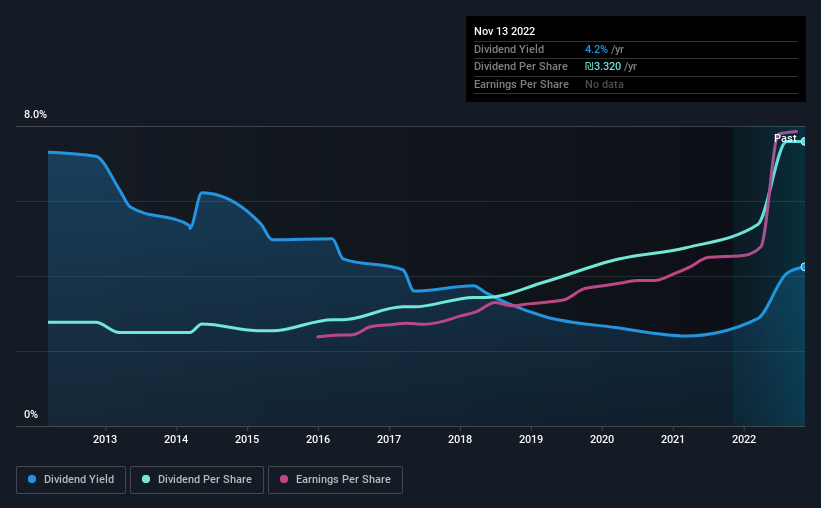
Task: Click the 2013 label on the x-axis
Action: 105,438
